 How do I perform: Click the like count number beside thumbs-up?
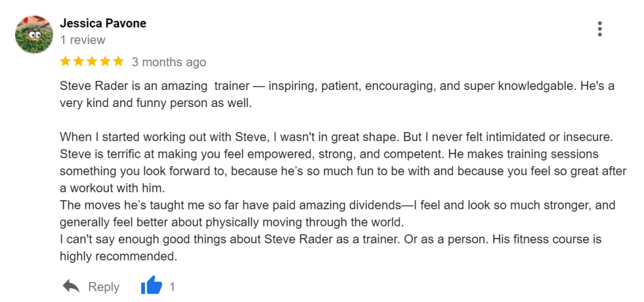tap(172, 287)
